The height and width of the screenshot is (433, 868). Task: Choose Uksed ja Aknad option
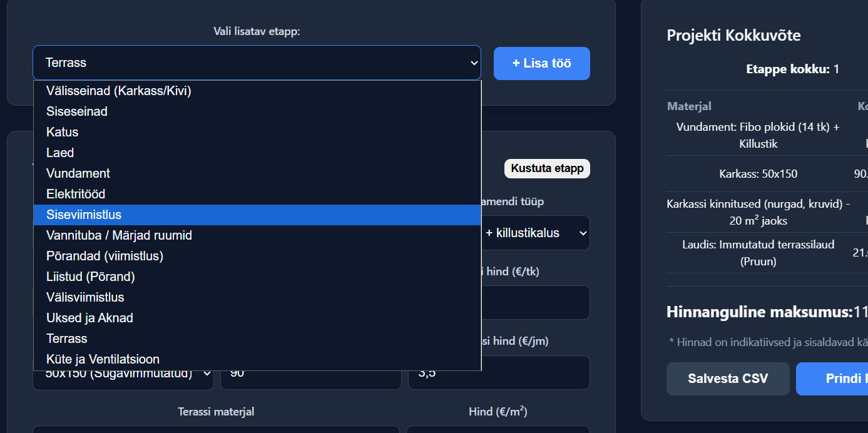(x=89, y=318)
